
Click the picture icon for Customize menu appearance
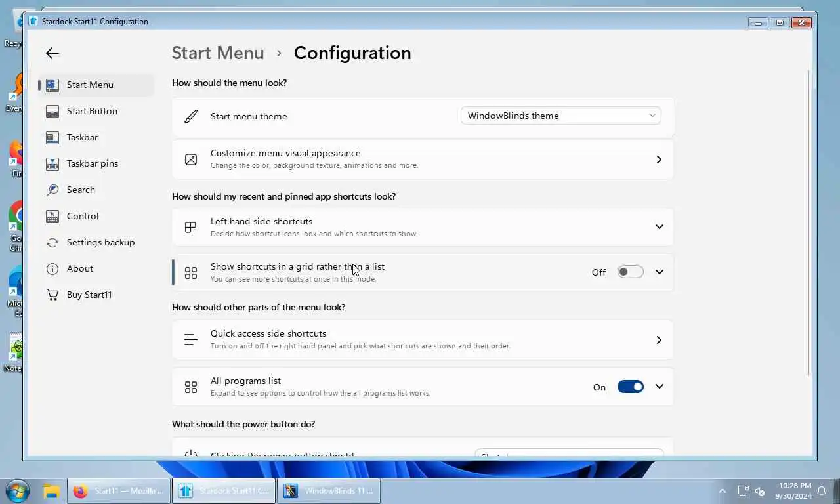click(x=191, y=159)
